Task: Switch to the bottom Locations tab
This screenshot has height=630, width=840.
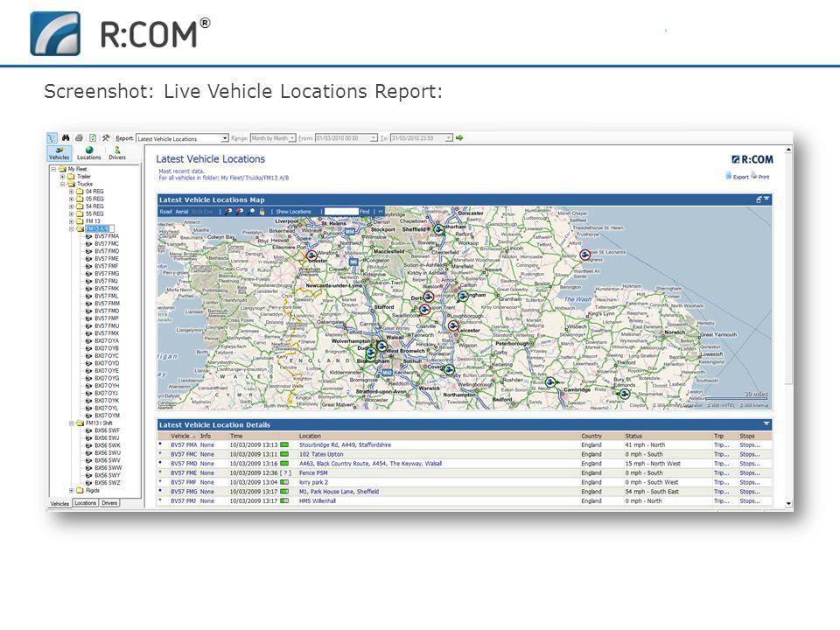Action: coord(85,503)
